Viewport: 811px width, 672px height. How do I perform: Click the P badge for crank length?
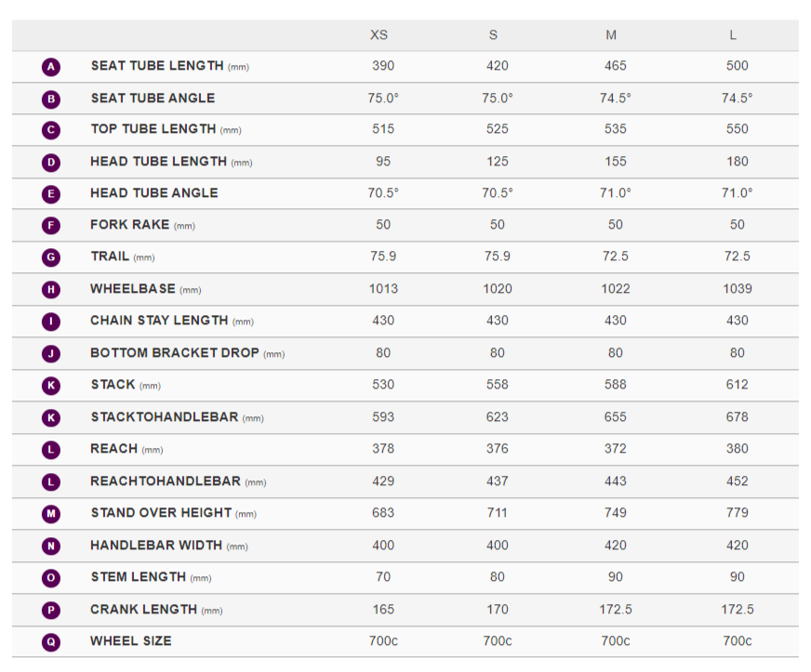point(51,611)
